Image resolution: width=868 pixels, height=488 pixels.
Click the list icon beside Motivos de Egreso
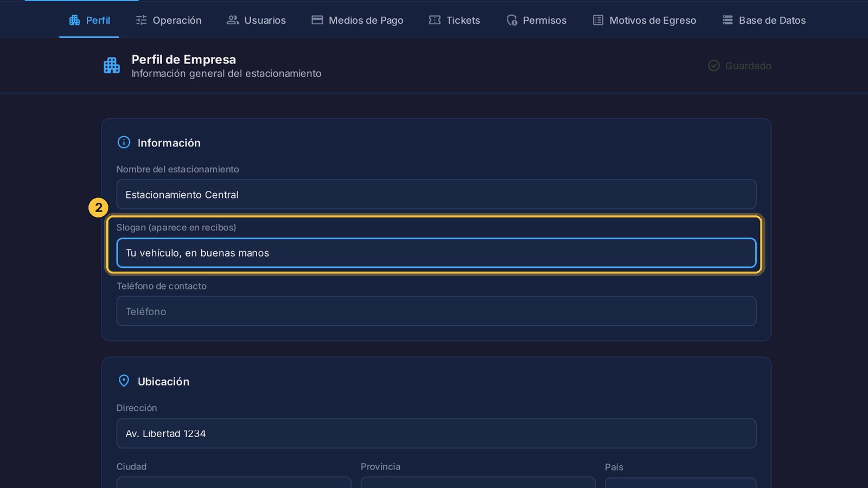pyautogui.click(x=598, y=20)
